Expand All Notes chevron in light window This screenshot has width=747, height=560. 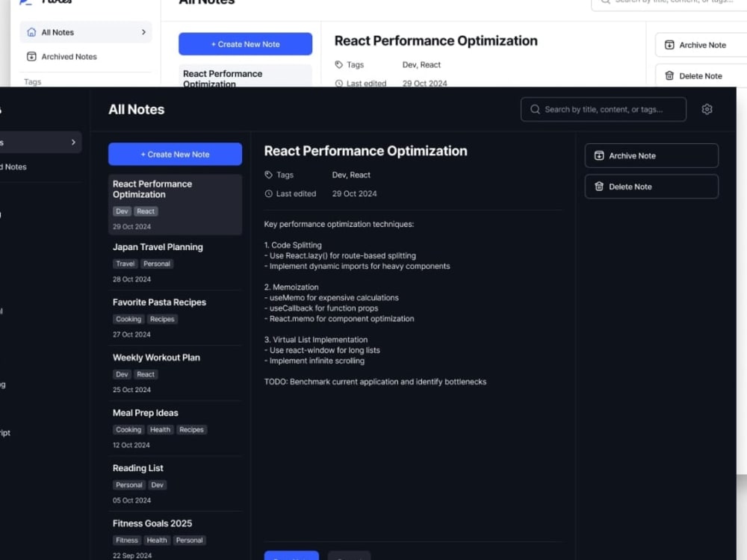click(x=143, y=32)
